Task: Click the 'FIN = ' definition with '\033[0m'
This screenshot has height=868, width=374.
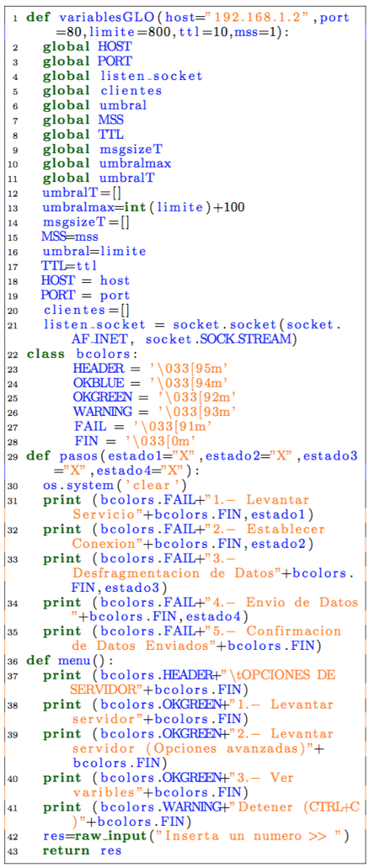Action: pyautogui.click(x=135, y=440)
